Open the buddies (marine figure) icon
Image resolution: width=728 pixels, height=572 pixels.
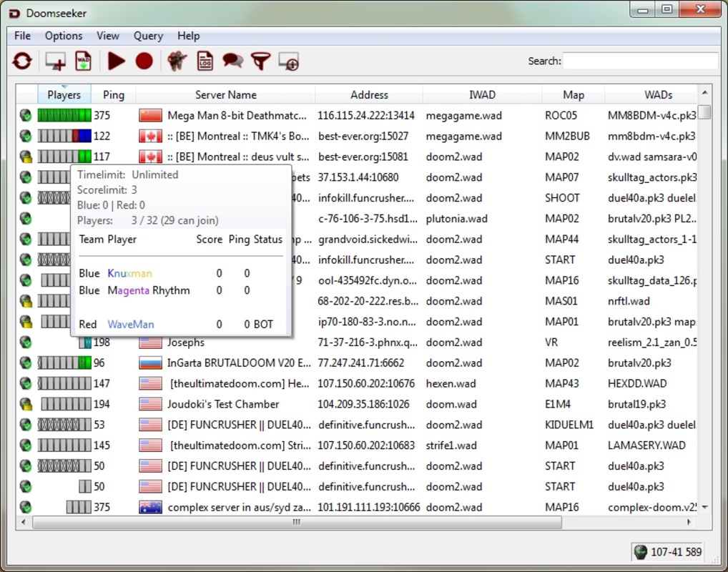pyautogui.click(x=177, y=61)
